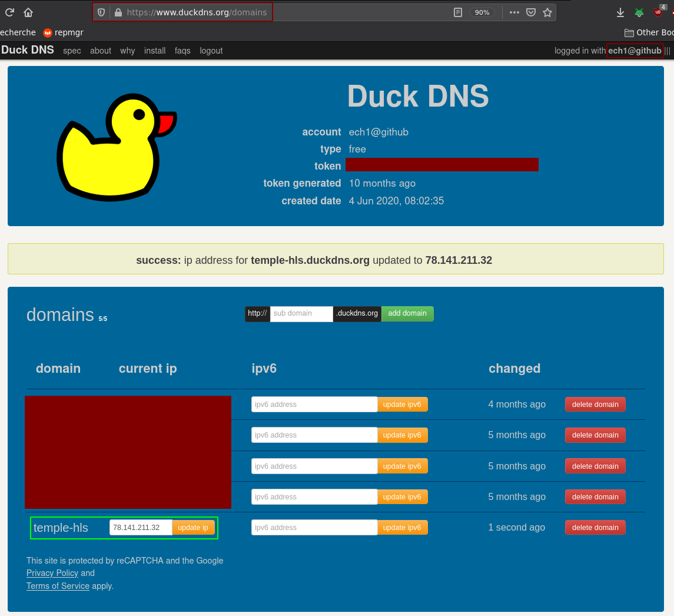Save the page to Pocket icon

[x=531, y=12]
